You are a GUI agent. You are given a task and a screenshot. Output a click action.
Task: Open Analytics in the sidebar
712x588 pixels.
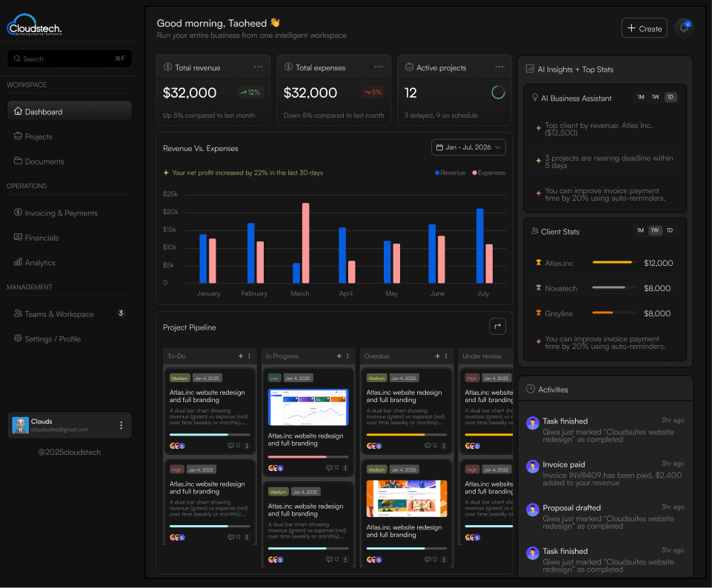click(70, 262)
